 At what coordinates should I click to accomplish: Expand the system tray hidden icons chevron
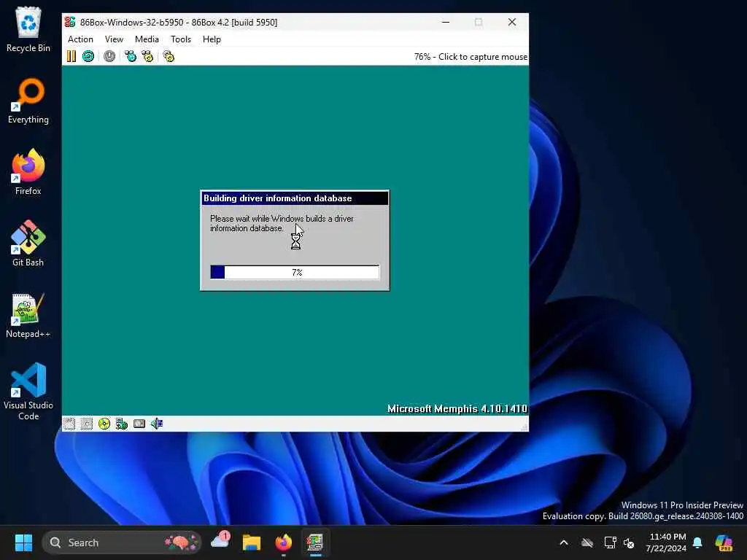(x=564, y=542)
